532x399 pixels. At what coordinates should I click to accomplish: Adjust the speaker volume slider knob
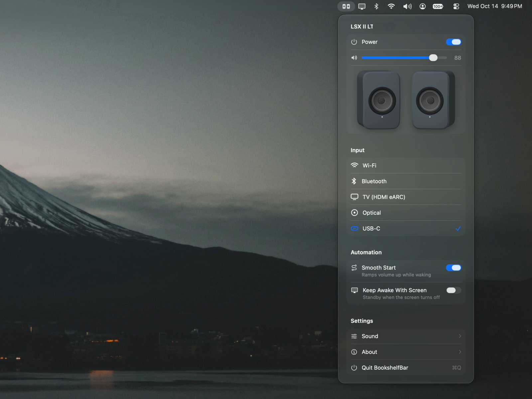(x=433, y=58)
